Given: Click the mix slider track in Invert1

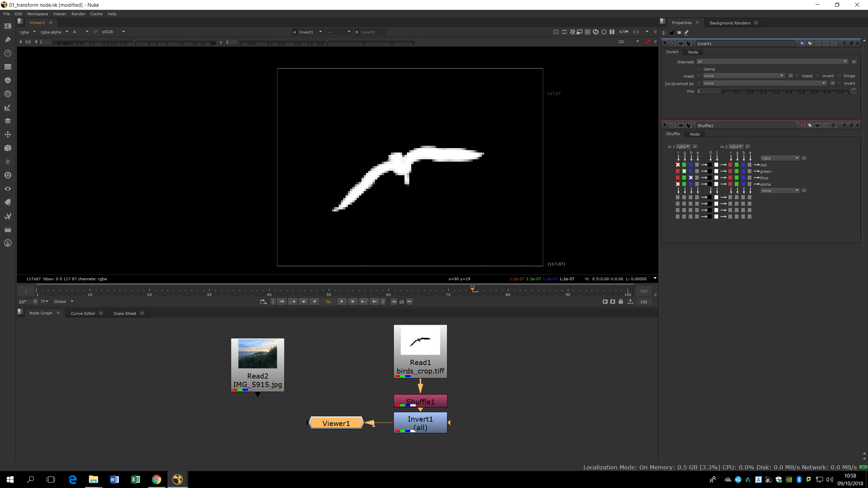Looking at the screenshot, I should (x=786, y=90).
